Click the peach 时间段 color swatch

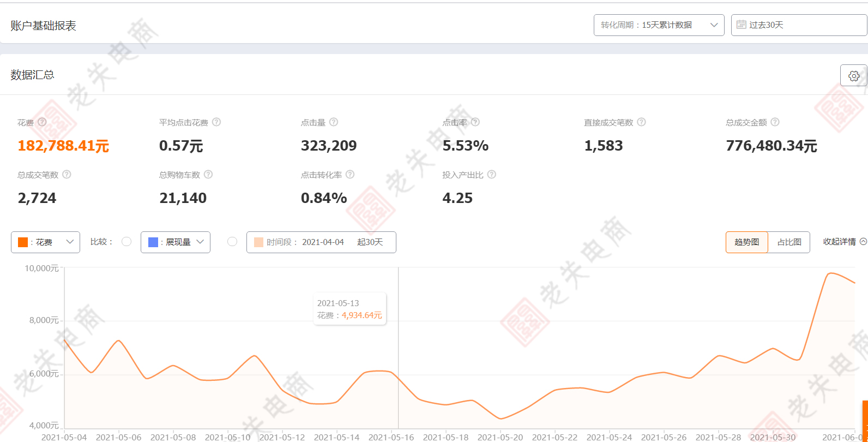258,242
